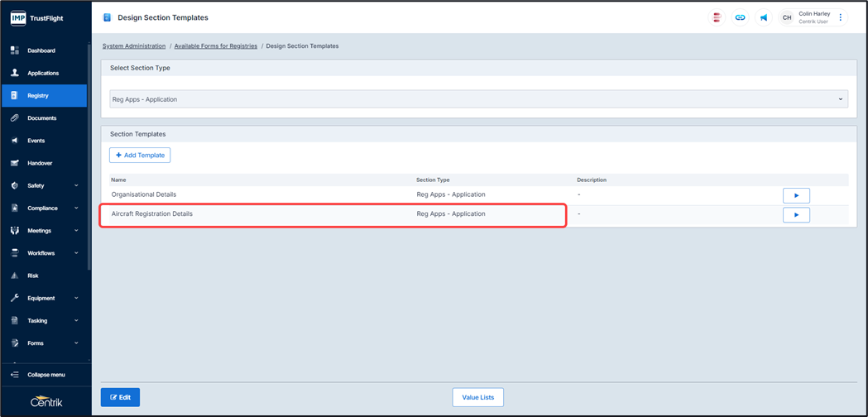Open Events from the sidebar
The width and height of the screenshot is (868, 417).
36,141
